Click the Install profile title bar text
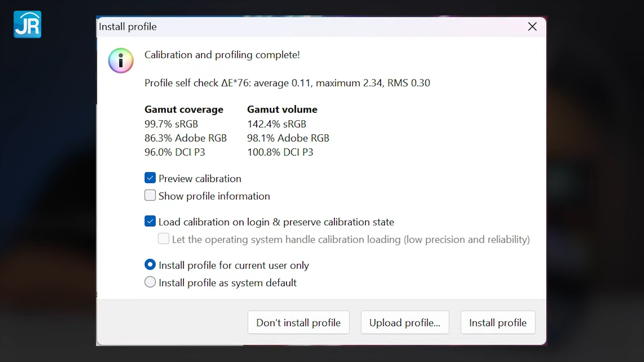Image resolution: width=644 pixels, height=362 pixels. click(128, 27)
